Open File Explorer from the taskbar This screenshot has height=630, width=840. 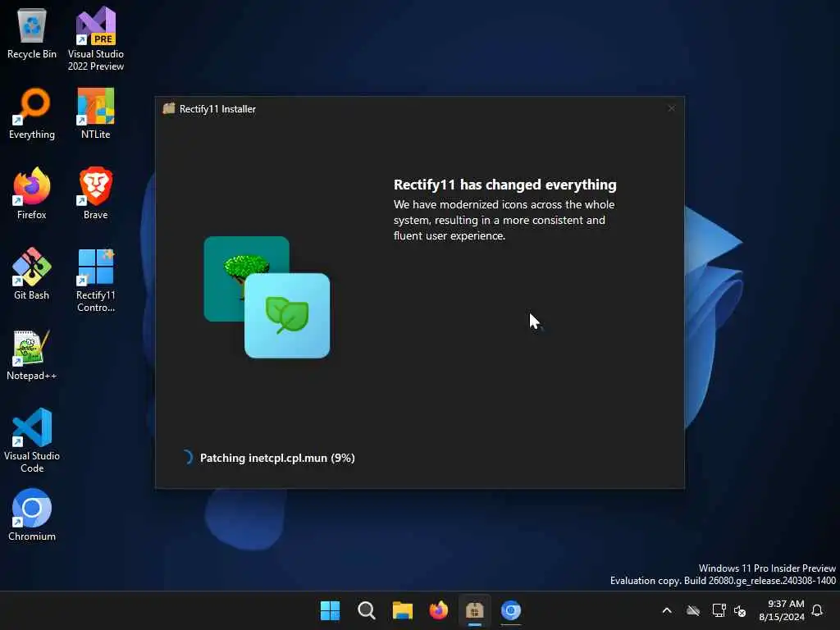tap(402, 610)
